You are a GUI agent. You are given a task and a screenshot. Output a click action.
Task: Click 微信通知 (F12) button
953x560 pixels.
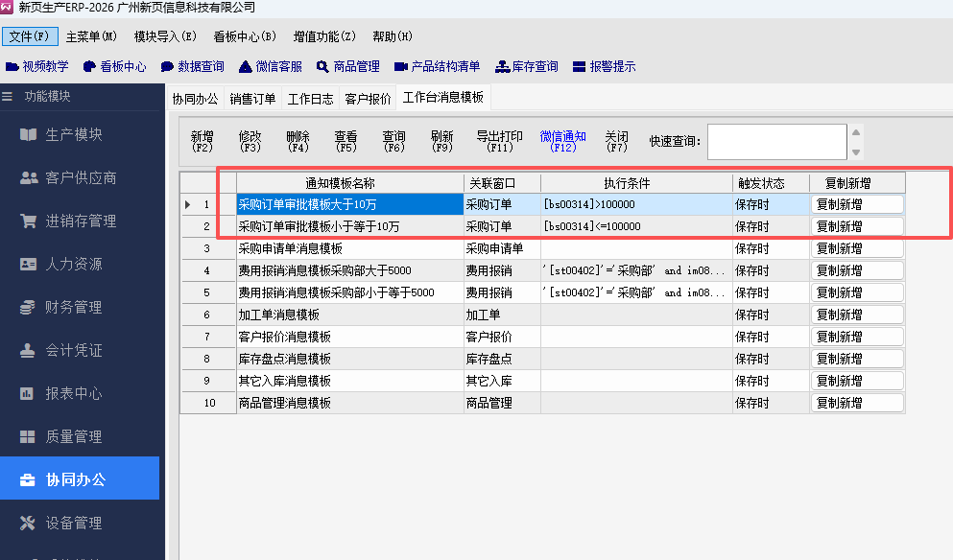pos(562,141)
